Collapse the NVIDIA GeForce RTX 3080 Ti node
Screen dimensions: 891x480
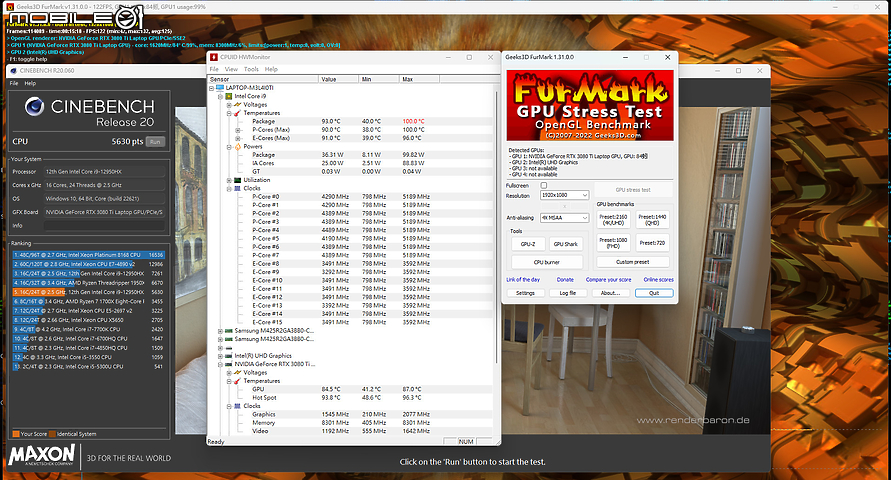coord(220,364)
